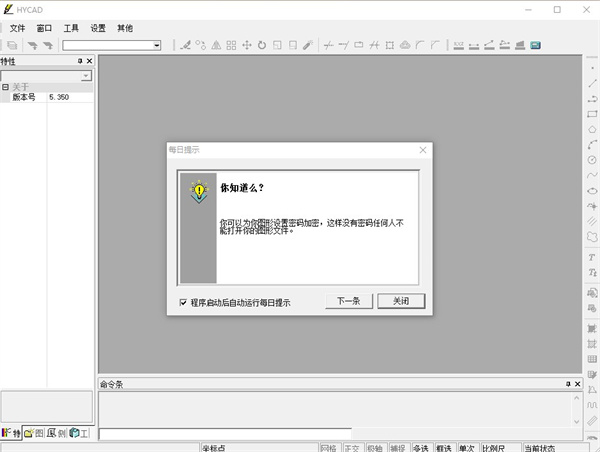Image resolution: width=600 pixels, height=452 pixels.
Task: Select the copy objects tool icon
Action: click(201, 45)
